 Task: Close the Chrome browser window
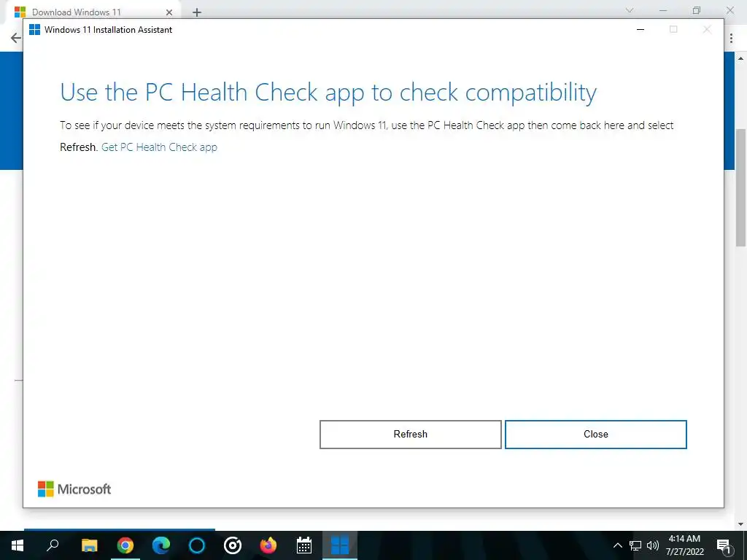pos(729,10)
